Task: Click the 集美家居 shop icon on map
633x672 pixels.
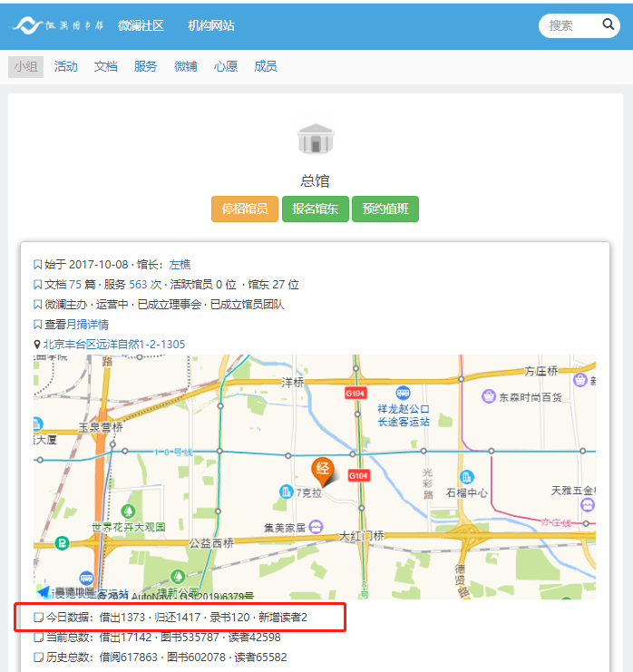Action: coord(315,526)
